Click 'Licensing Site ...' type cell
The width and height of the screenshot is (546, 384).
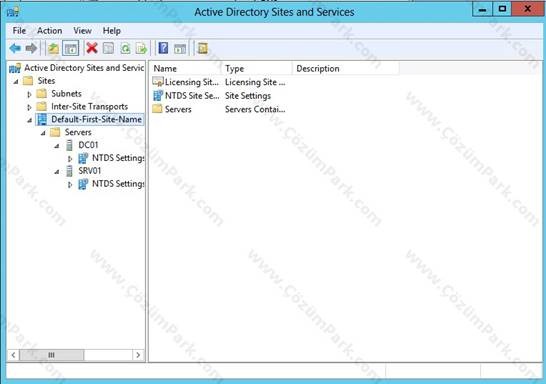tap(255, 82)
